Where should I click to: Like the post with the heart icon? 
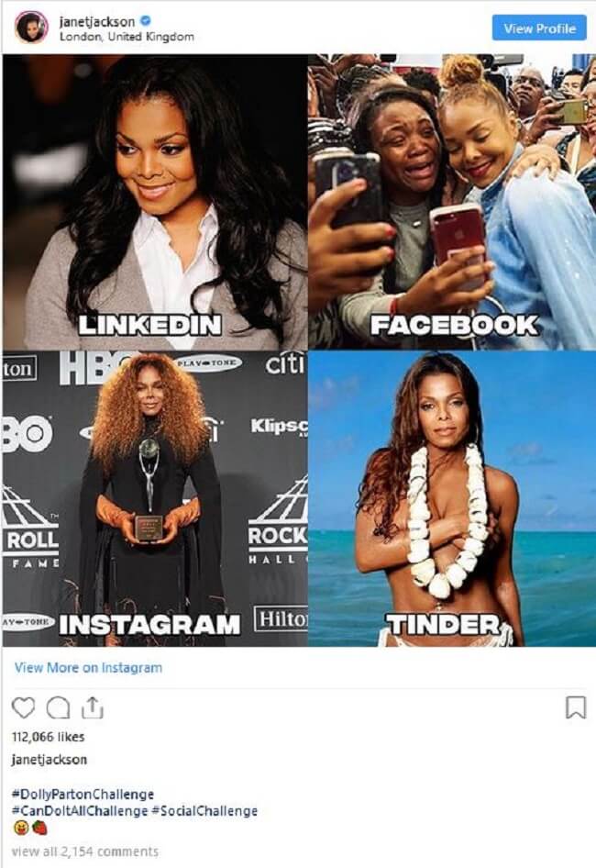tap(23, 708)
